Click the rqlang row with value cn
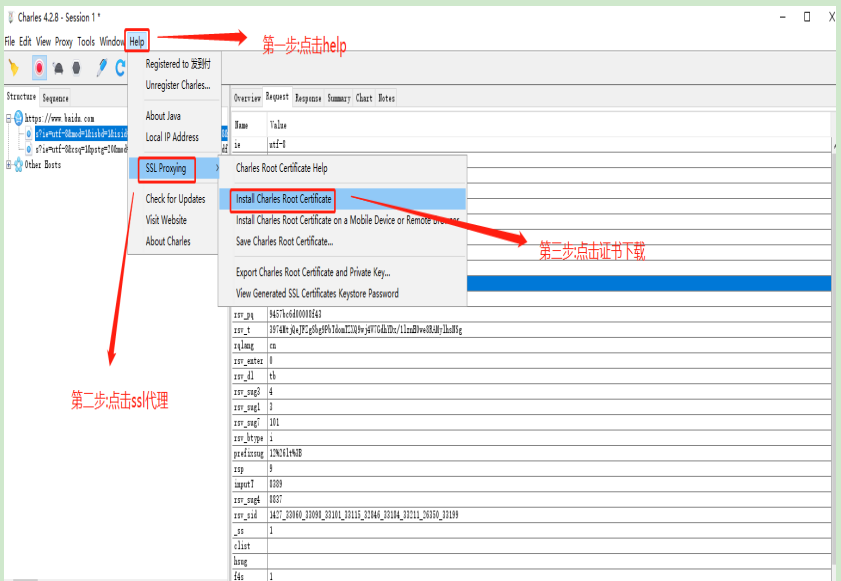The width and height of the screenshot is (841, 581). click(x=532, y=345)
